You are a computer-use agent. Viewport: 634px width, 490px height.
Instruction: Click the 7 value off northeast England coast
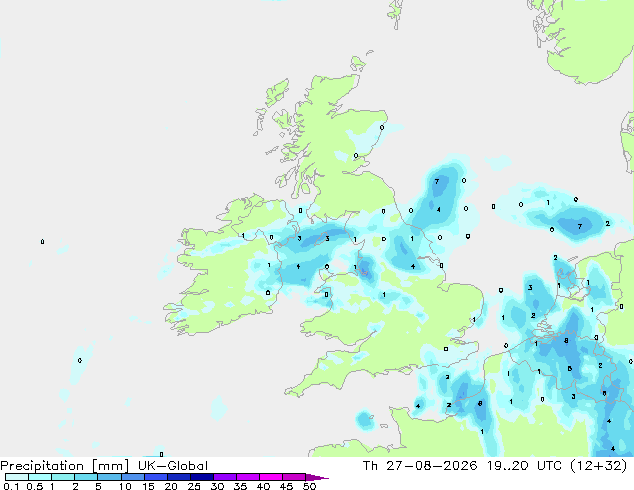(437, 182)
